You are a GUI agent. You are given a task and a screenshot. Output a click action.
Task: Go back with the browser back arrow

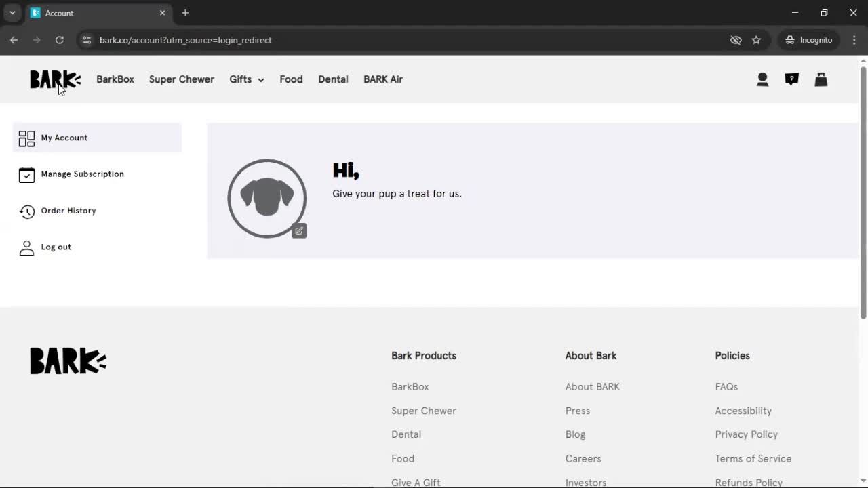[14, 40]
